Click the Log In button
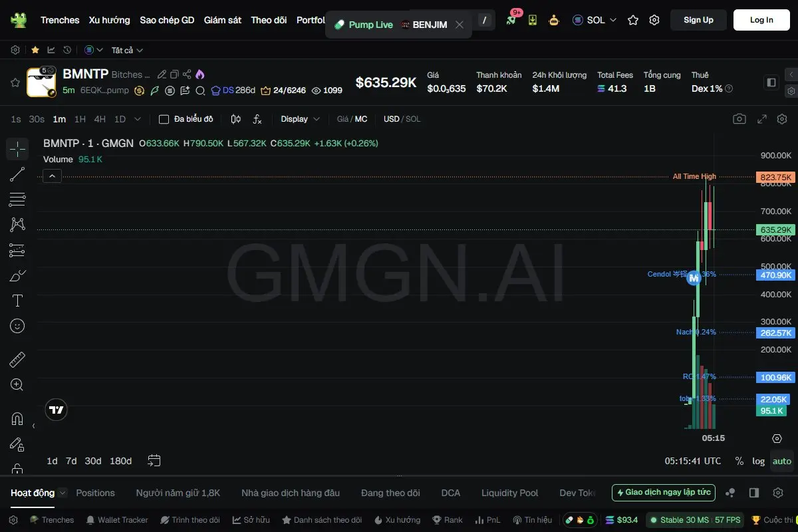The image size is (798, 532). click(x=761, y=20)
